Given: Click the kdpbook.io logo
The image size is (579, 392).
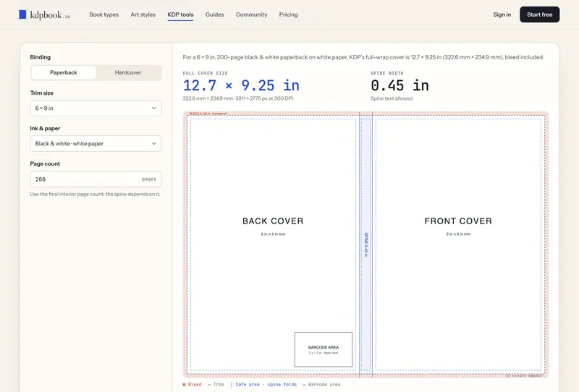Looking at the screenshot, I should (x=44, y=14).
